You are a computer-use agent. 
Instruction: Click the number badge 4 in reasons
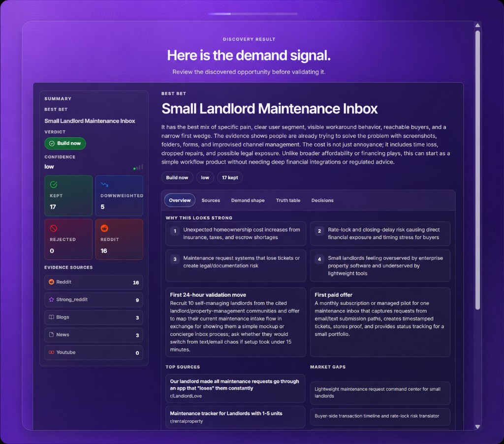[x=319, y=259]
